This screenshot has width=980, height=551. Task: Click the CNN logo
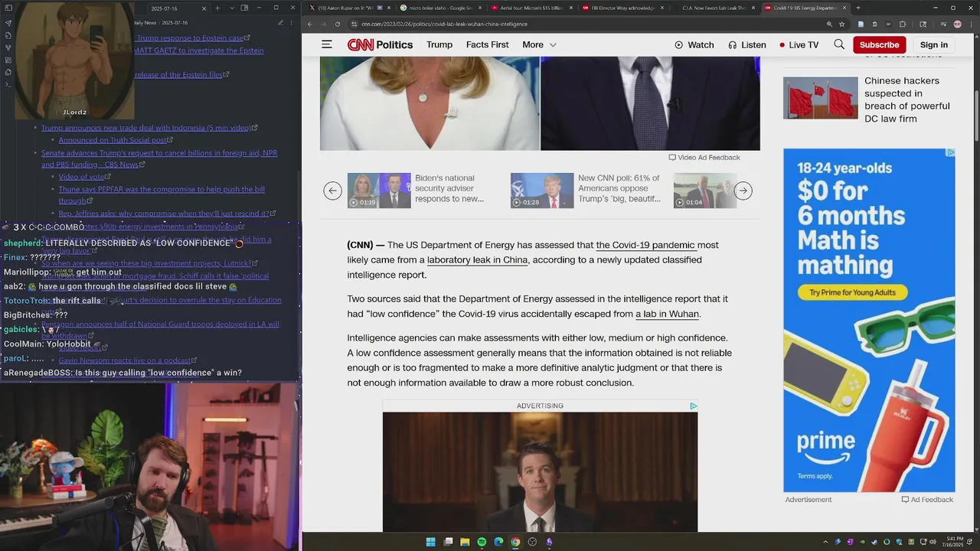pos(360,44)
